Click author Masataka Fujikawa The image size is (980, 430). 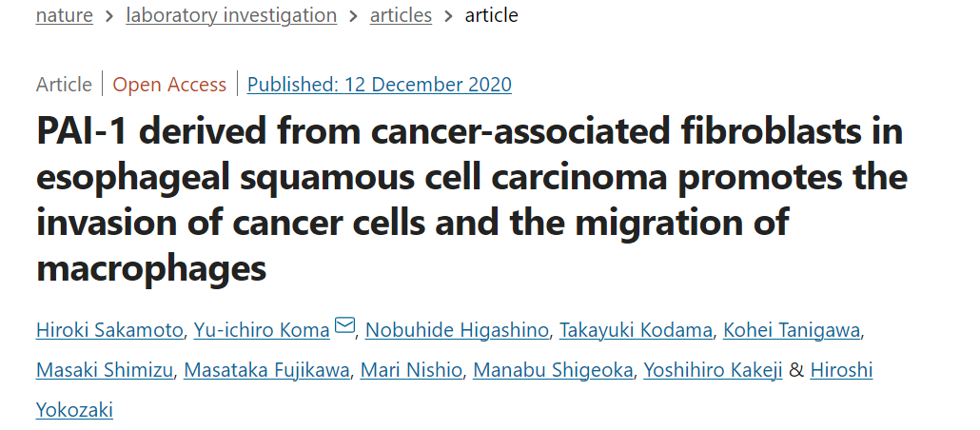(x=266, y=370)
